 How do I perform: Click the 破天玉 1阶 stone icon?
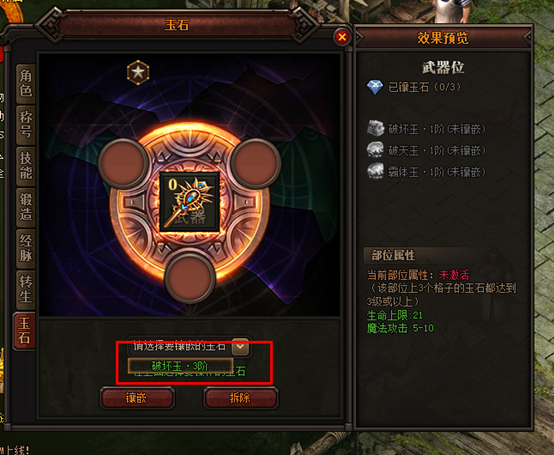[x=375, y=150]
